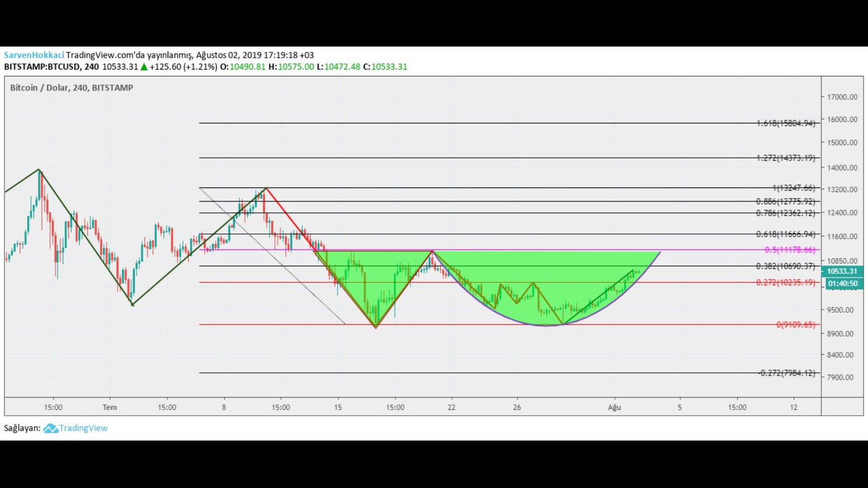Click the Ağu date marker on the time axis
Viewport: 868px width, 488px height.
click(614, 407)
